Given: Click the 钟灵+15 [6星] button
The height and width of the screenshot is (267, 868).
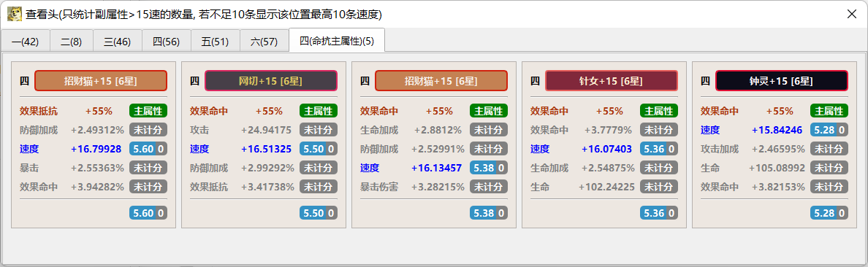Looking at the screenshot, I should click(782, 81).
